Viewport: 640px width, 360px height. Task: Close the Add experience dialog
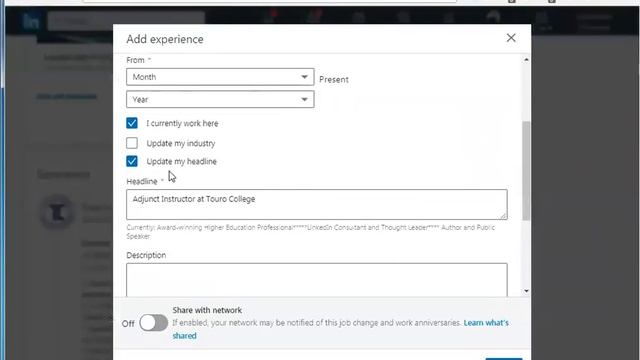(x=511, y=38)
